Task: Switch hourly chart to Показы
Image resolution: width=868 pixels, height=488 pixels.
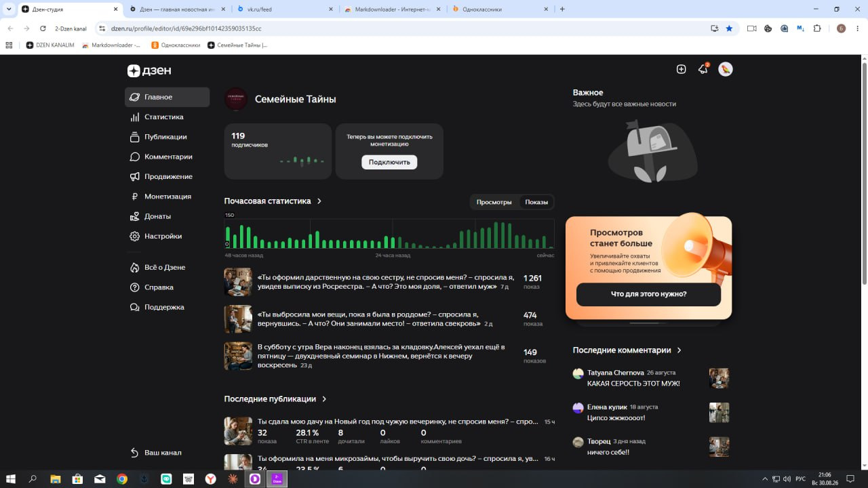Action: [x=536, y=202]
